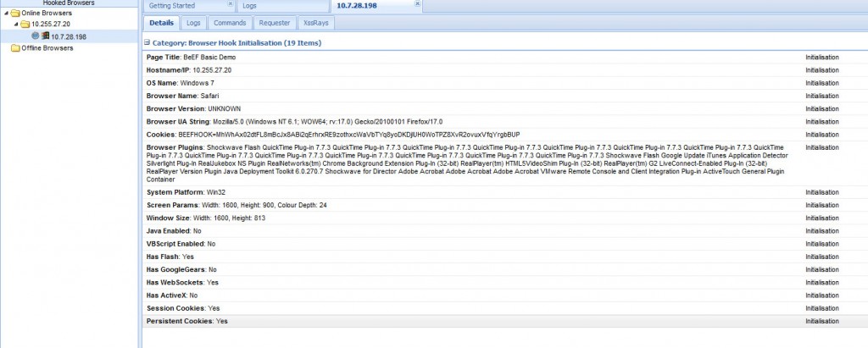Image resolution: width=868 pixels, height=348 pixels.
Task: Collapse the 10.255.27.20 tree node arrow
Action: tap(16, 25)
